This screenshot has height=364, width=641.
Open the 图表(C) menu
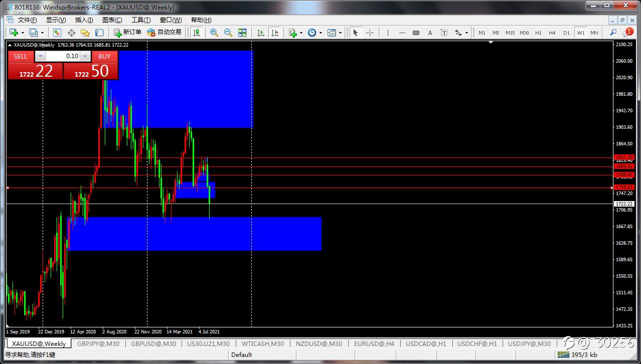click(112, 20)
